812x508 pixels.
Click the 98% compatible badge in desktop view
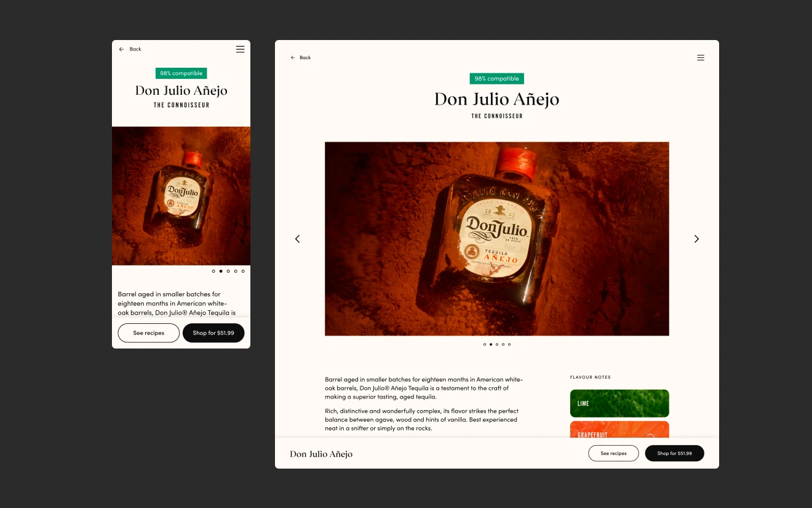pos(497,79)
